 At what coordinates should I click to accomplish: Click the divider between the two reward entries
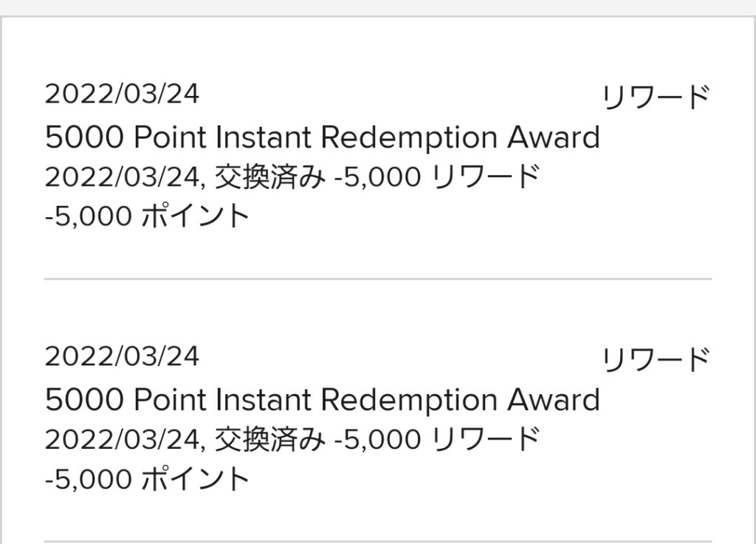pos(378,278)
